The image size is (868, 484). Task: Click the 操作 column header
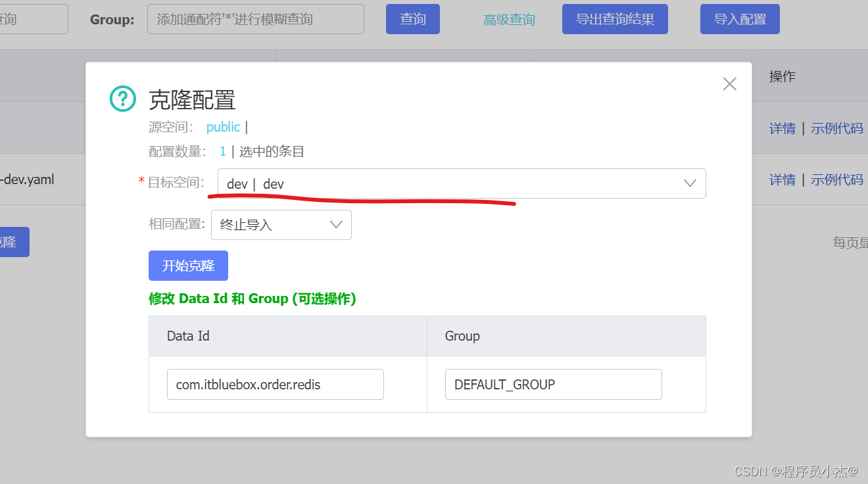click(783, 77)
